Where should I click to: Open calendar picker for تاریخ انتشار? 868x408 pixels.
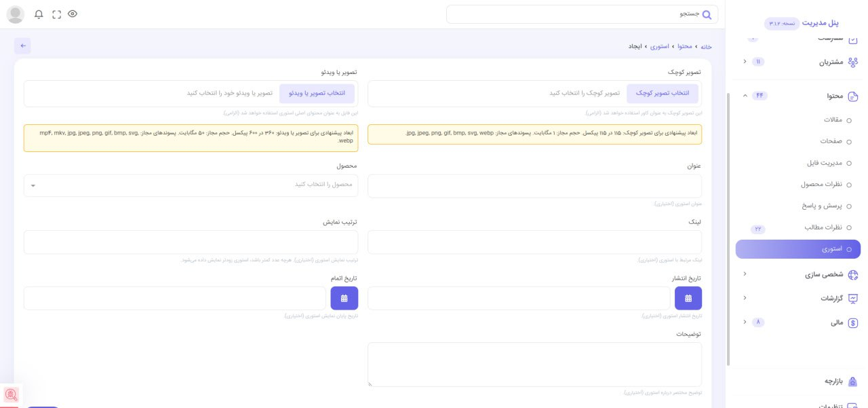[688, 298]
